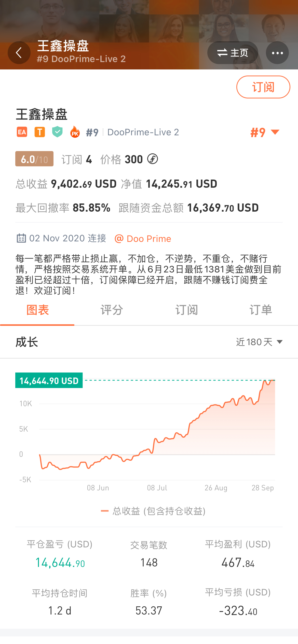Open the @ Doo Prime broker link
The height and width of the screenshot is (644, 298).
pyautogui.click(x=143, y=239)
